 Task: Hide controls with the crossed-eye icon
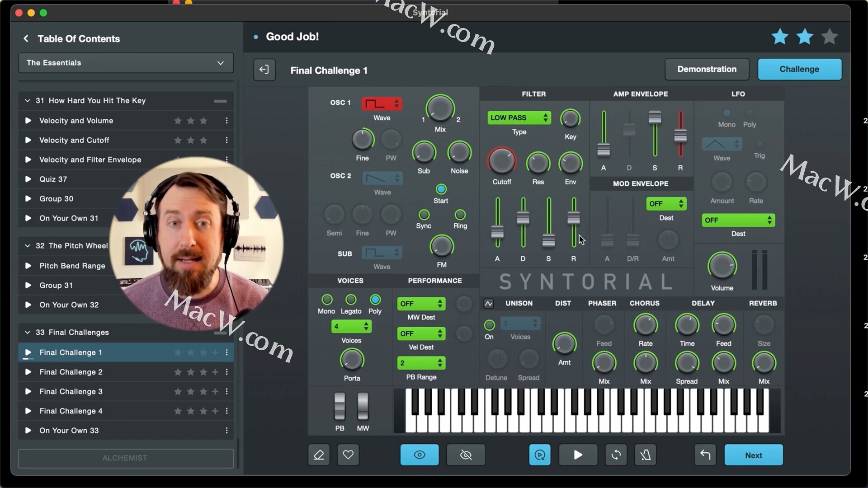[466, 455]
